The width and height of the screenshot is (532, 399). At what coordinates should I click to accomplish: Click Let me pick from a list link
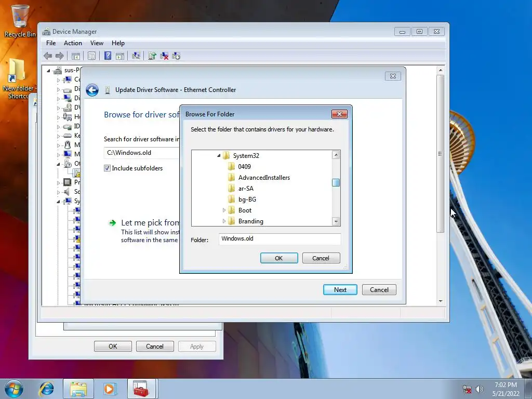point(150,223)
